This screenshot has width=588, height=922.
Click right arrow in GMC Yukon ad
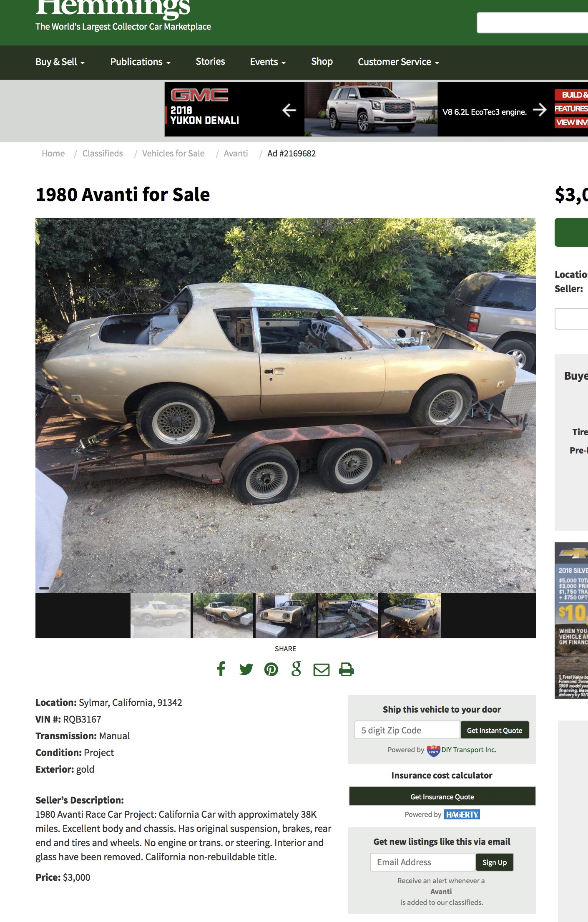540,110
